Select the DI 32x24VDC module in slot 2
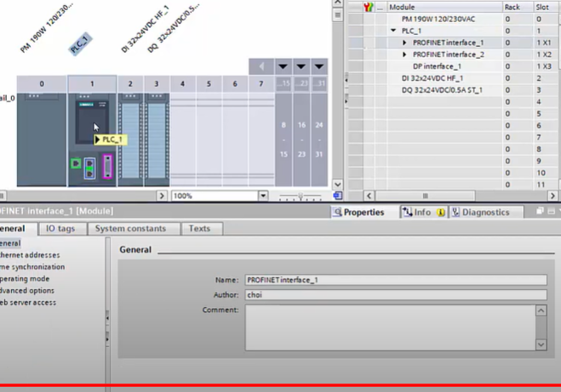561x392 pixels. 130,139
